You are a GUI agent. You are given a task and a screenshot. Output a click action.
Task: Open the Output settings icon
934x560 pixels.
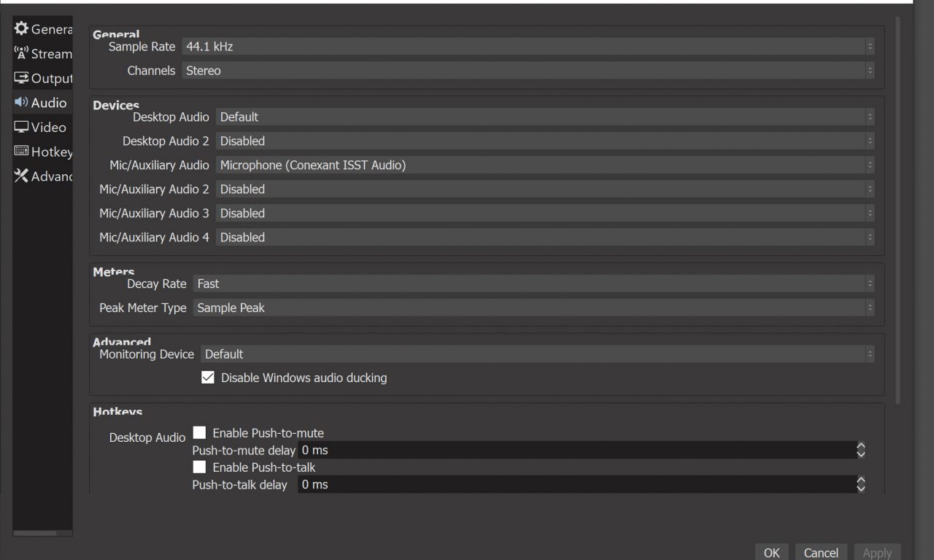point(21,78)
